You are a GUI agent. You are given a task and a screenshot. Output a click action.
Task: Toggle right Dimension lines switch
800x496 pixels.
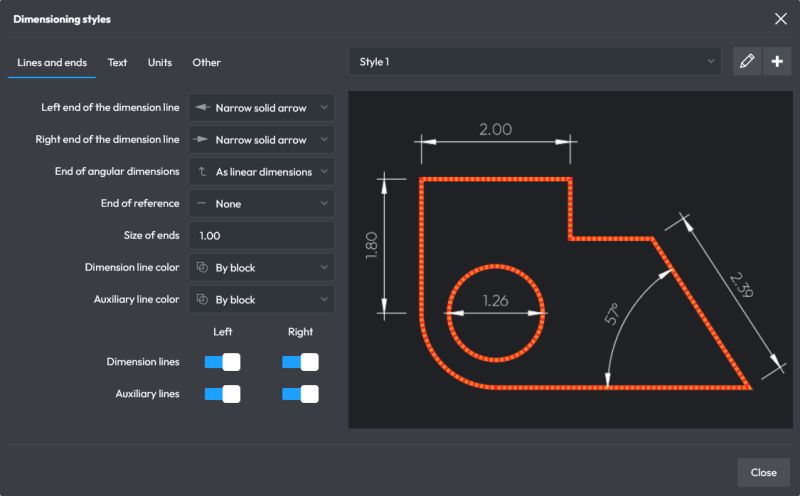click(x=300, y=362)
